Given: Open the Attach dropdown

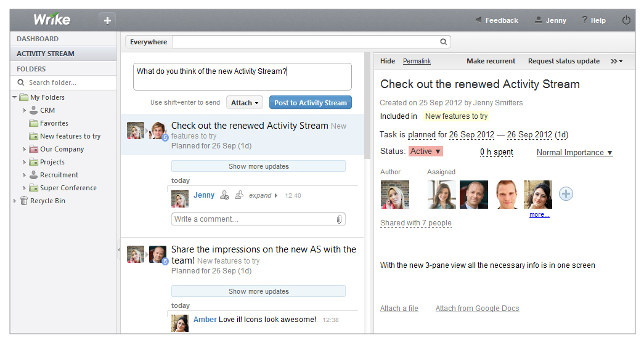Looking at the screenshot, I should (x=245, y=103).
